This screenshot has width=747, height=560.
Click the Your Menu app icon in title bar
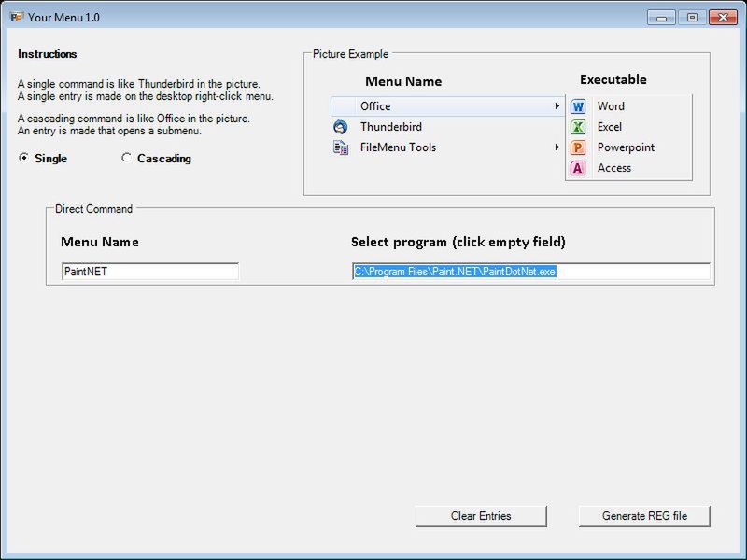(17, 17)
